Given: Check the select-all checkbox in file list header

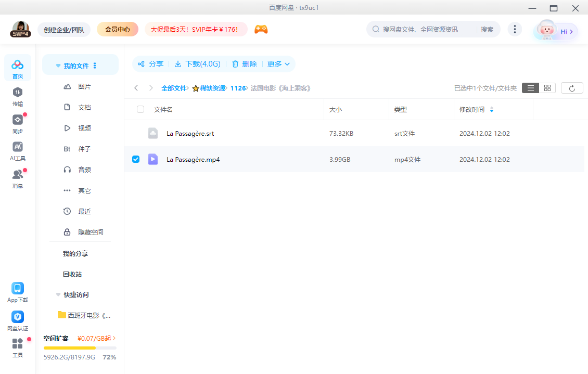Looking at the screenshot, I should pyautogui.click(x=139, y=109).
